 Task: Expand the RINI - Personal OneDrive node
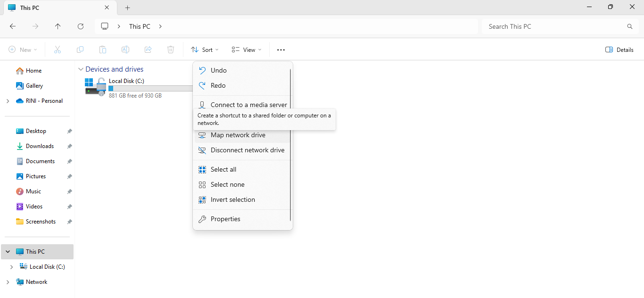coord(8,101)
